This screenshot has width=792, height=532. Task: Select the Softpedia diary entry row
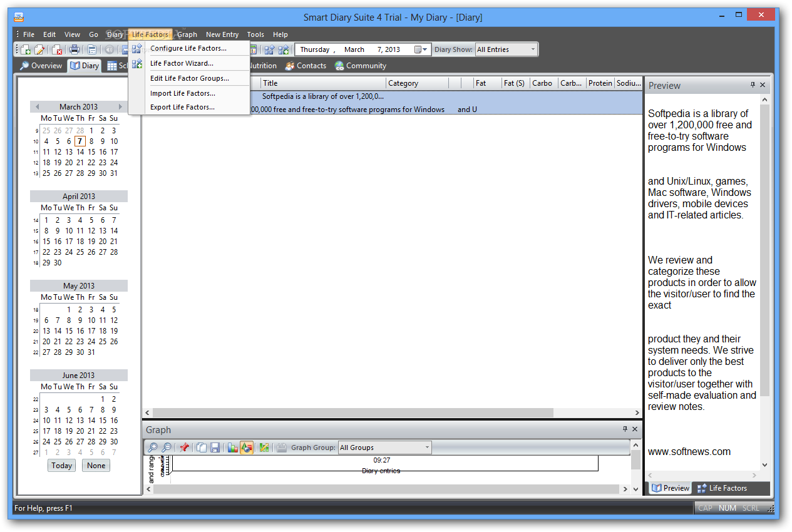pos(393,103)
